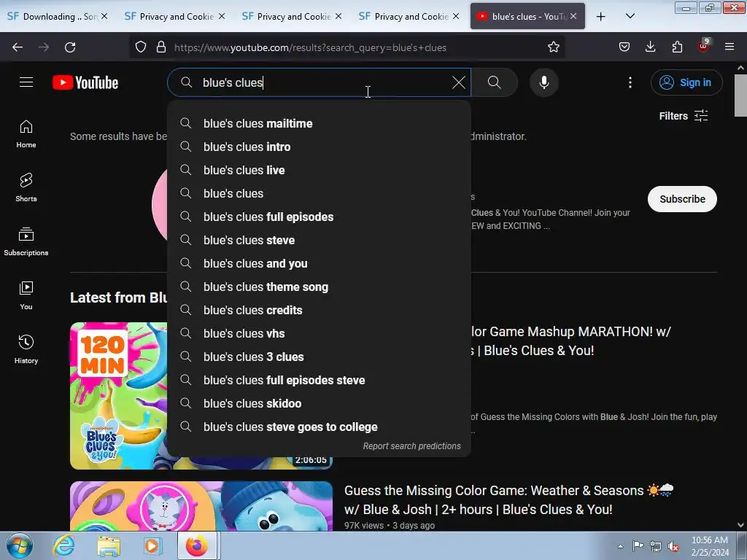Sign in to YouTube
The width and height of the screenshot is (747, 560).
[x=686, y=82]
